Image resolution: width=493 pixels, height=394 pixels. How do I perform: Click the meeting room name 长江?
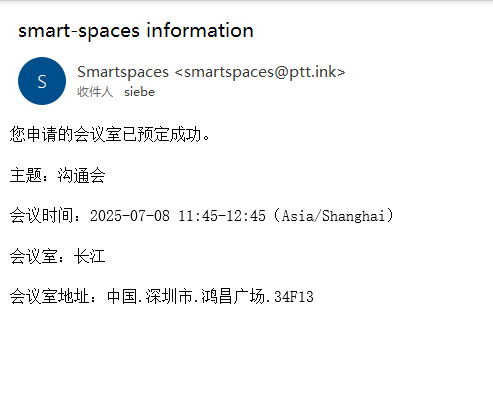89,256
